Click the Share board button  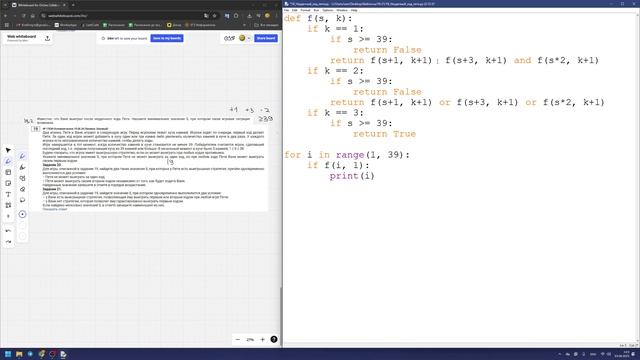pos(266,38)
